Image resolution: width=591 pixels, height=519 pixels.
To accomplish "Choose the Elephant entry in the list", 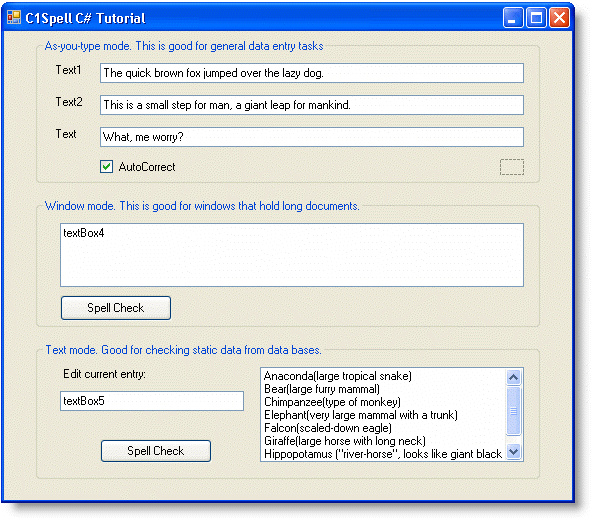I will [x=361, y=415].
